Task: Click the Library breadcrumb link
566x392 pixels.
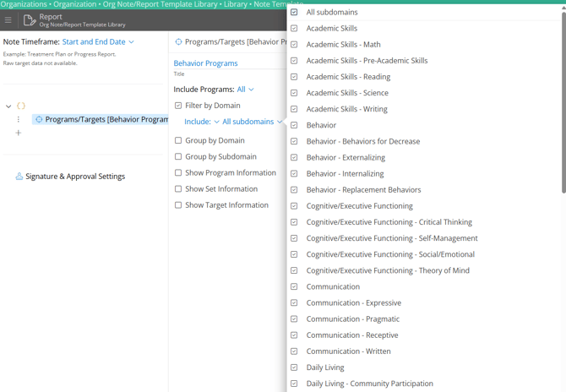Action: click(236, 4)
